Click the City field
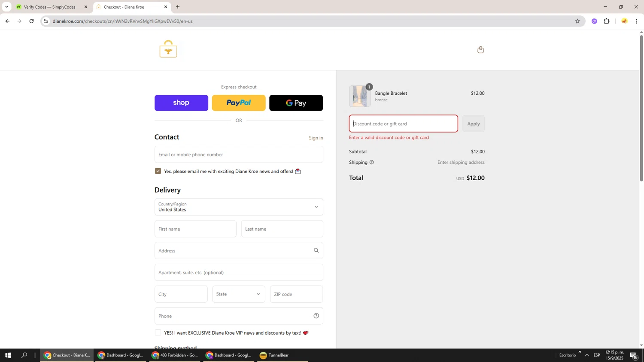The image size is (644, 362). click(181, 294)
